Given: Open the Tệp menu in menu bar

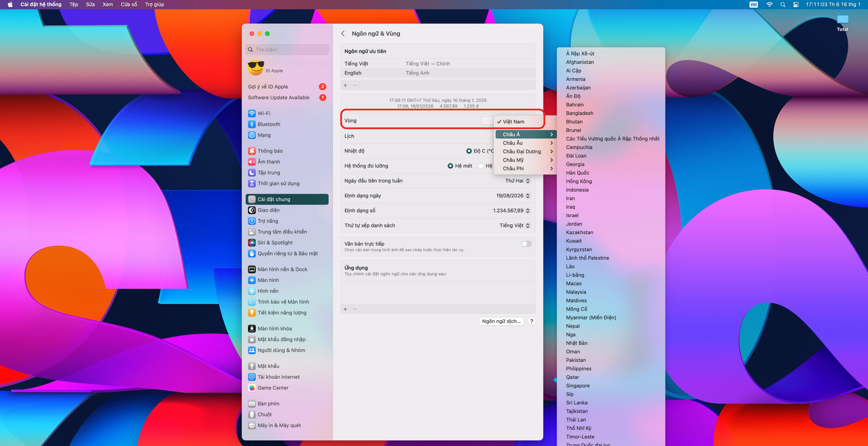Looking at the screenshot, I should (73, 5).
